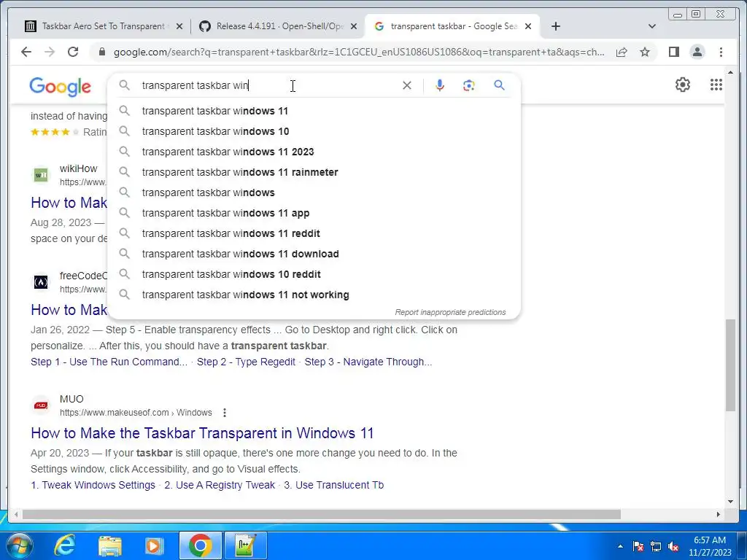
Task: Reload the current page
Action: click(x=73, y=52)
